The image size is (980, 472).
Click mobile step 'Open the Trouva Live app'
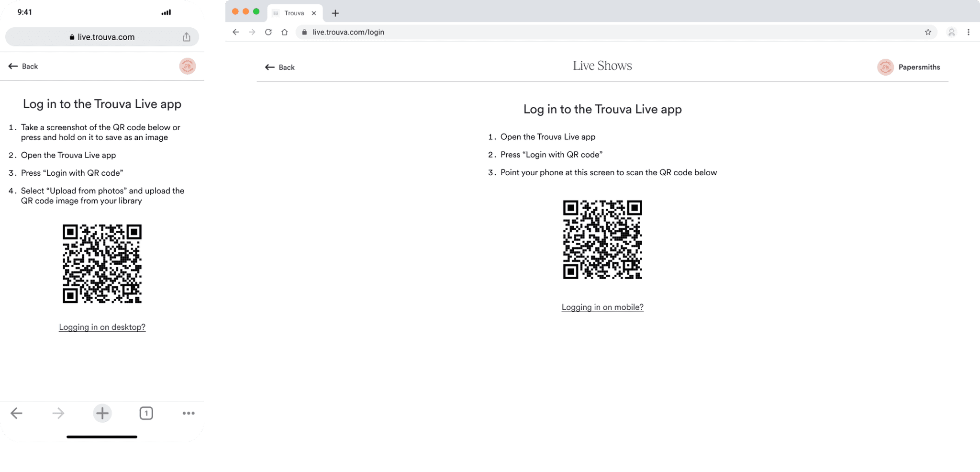click(x=68, y=155)
